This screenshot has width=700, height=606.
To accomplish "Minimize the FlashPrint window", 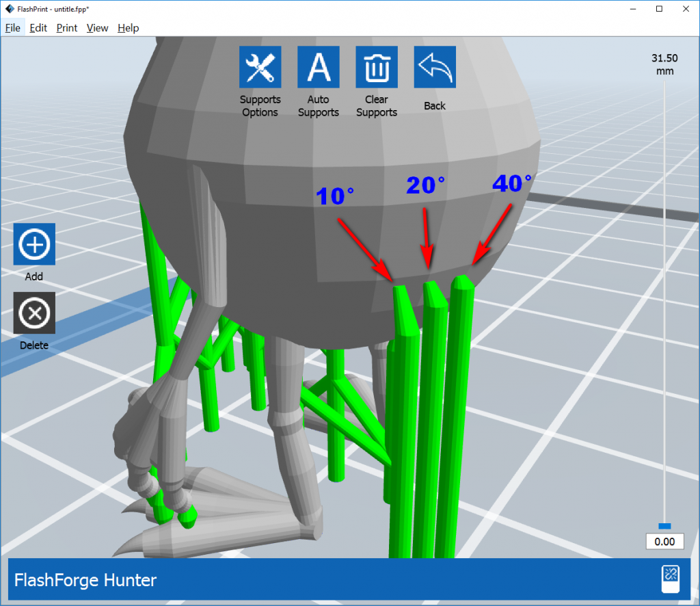I will (633, 9).
